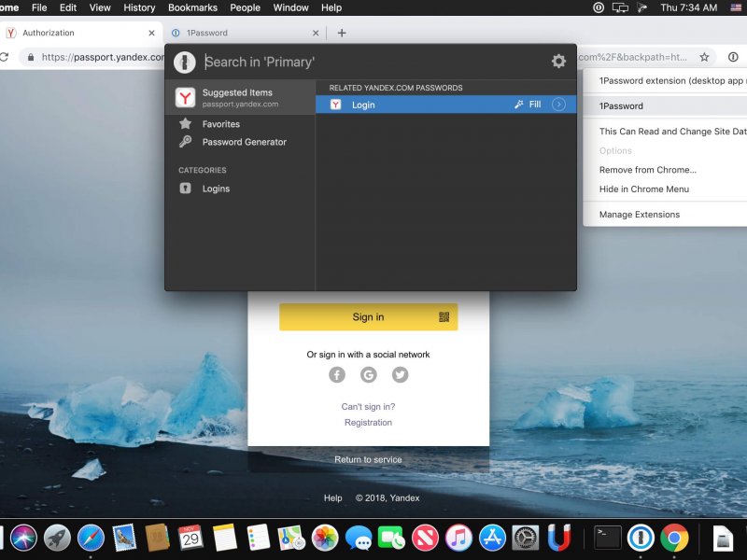This screenshot has height=560, width=747.
Task: Fill the Yandex Login credentials
Action: tap(528, 105)
